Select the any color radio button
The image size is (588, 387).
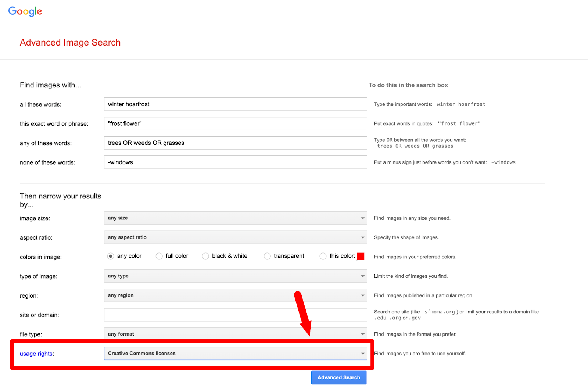(111, 256)
